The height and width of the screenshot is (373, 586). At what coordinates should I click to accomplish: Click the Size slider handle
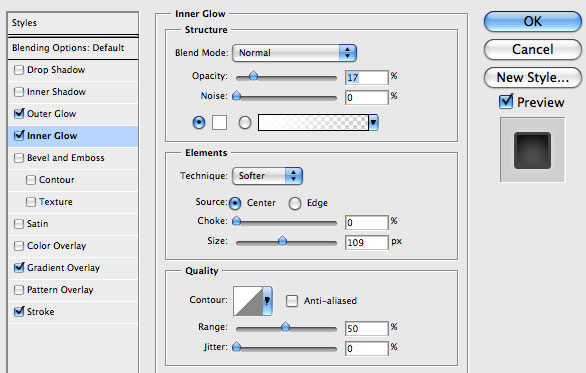click(283, 241)
